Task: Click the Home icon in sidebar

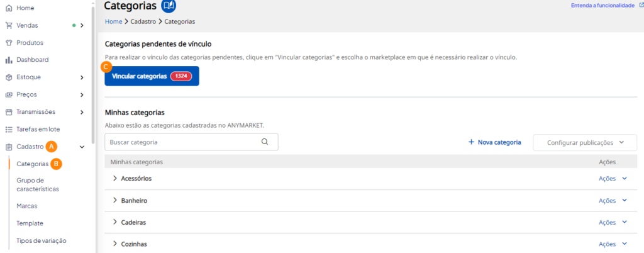Action: click(9, 8)
